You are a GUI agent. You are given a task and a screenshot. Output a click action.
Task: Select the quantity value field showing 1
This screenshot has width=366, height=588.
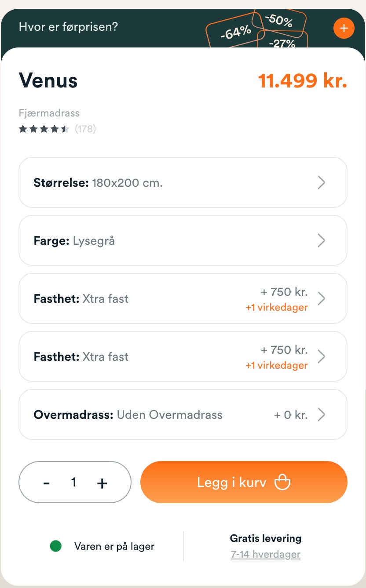(x=74, y=482)
